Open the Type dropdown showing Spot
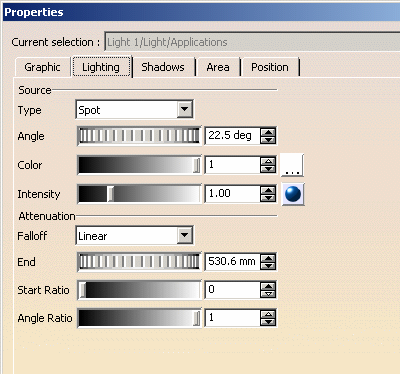 tap(135, 109)
